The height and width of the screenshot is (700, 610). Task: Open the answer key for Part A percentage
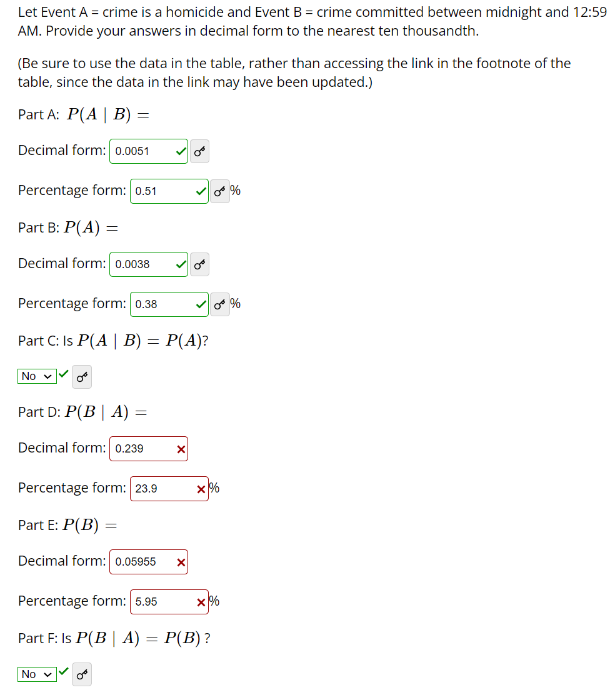pos(219,191)
